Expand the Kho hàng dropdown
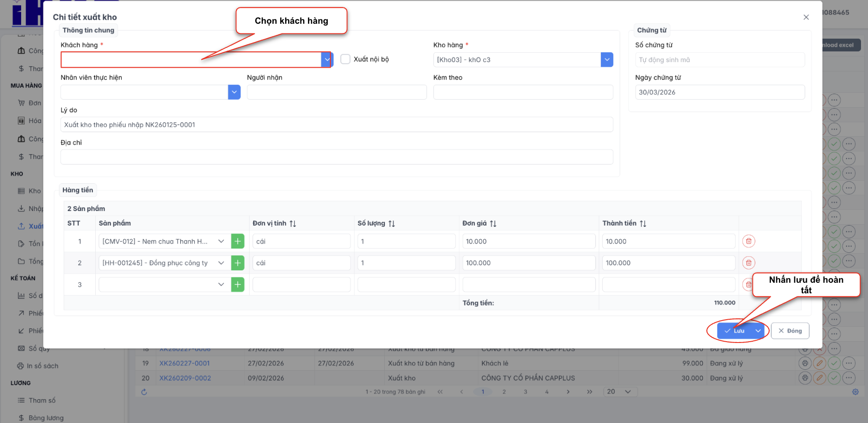 (x=607, y=60)
